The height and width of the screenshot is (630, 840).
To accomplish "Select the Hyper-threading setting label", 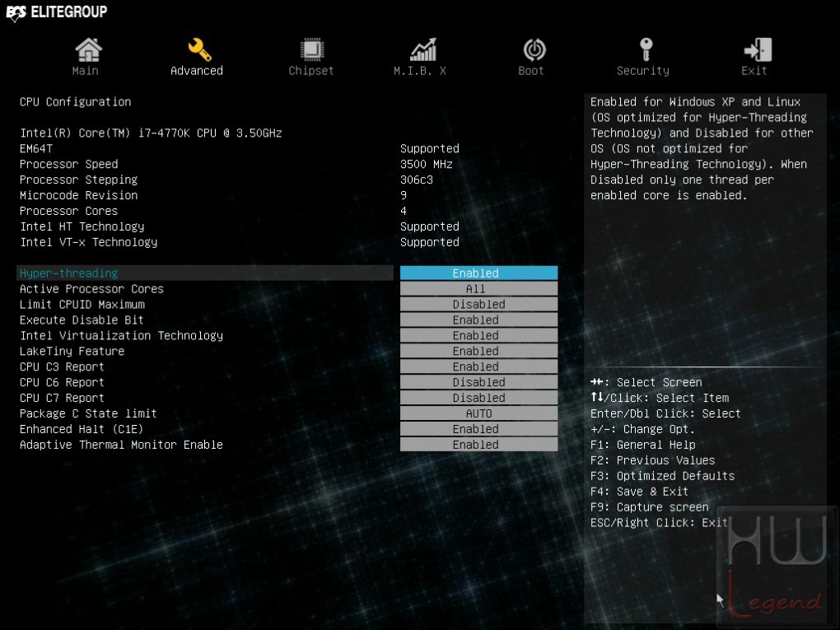I will 68,273.
